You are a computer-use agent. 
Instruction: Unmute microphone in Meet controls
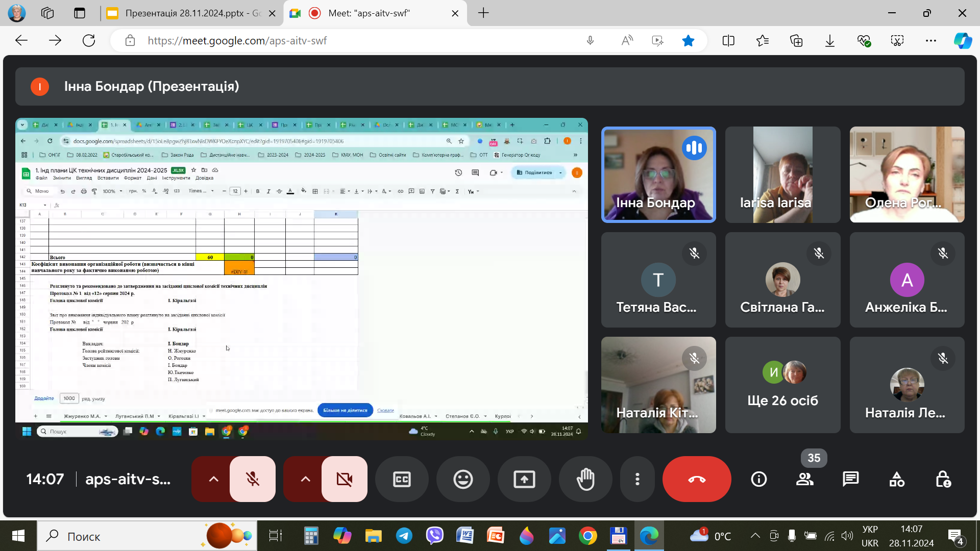pyautogui.click(x=253, y=479)
